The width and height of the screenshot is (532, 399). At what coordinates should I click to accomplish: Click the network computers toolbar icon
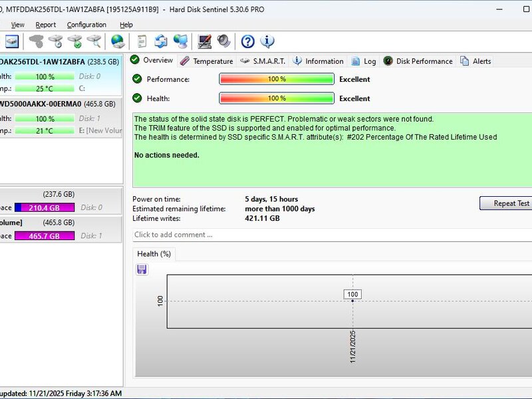coord(180,41)
